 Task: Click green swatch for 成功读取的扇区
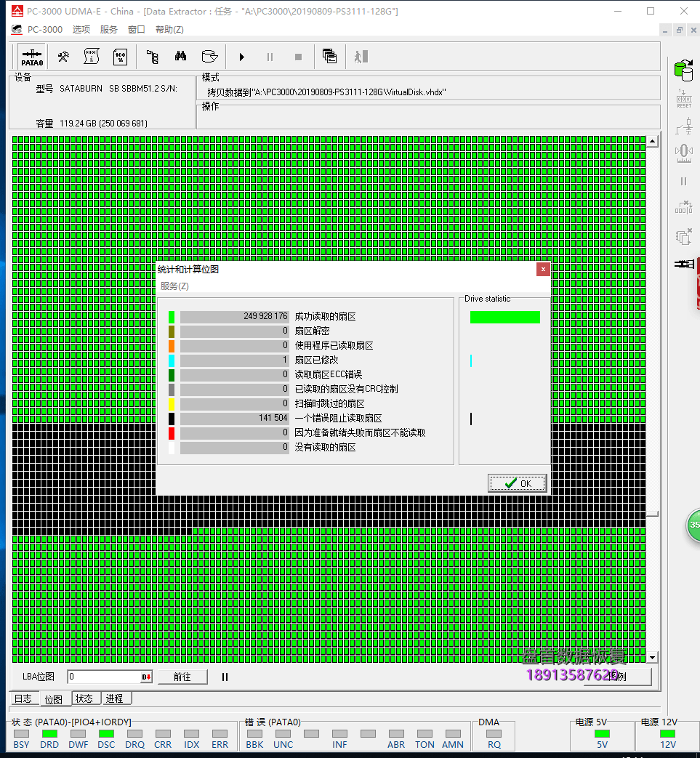pyautogui.click(x=172, y=317)
